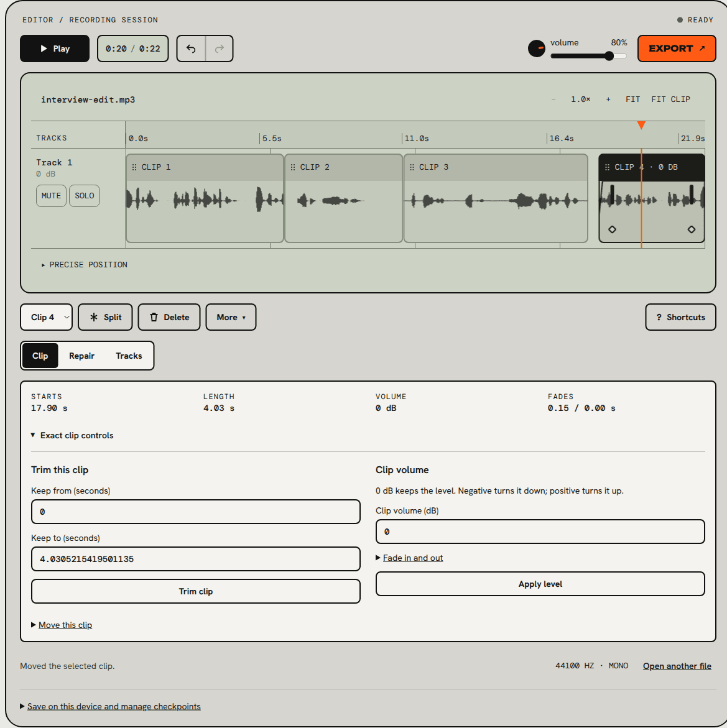The image size is (727, 728).
Task: Click Open another file link
Action: click(x=677, y=666)
